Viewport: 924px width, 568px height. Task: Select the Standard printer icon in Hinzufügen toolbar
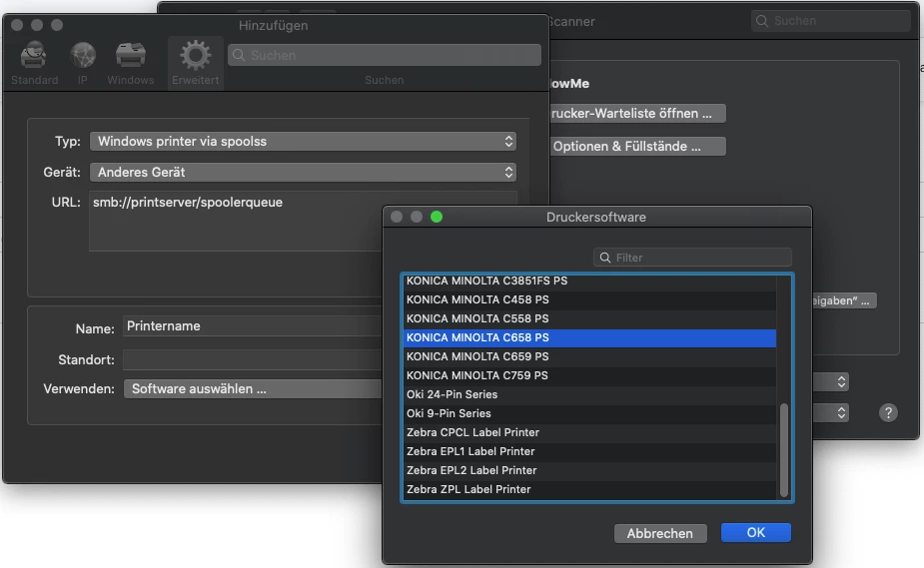click(34, 55)
